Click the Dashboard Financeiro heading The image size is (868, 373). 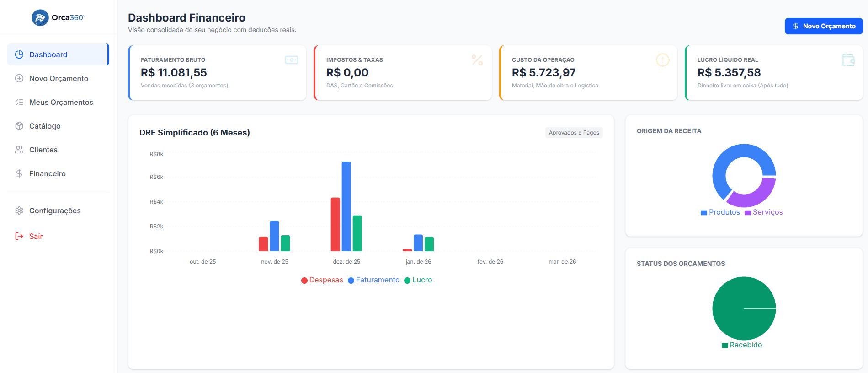click(x=186, y=17)
